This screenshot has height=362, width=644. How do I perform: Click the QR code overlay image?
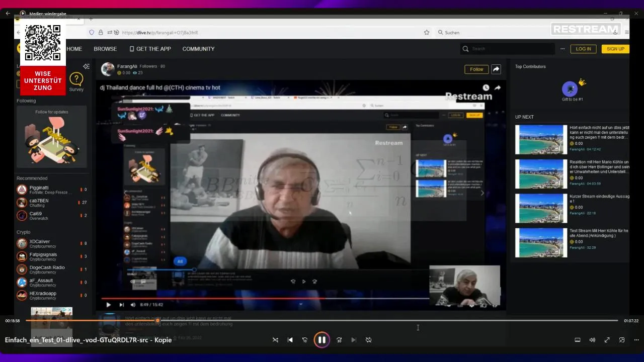pyautogui.click(x=43, y=43)
